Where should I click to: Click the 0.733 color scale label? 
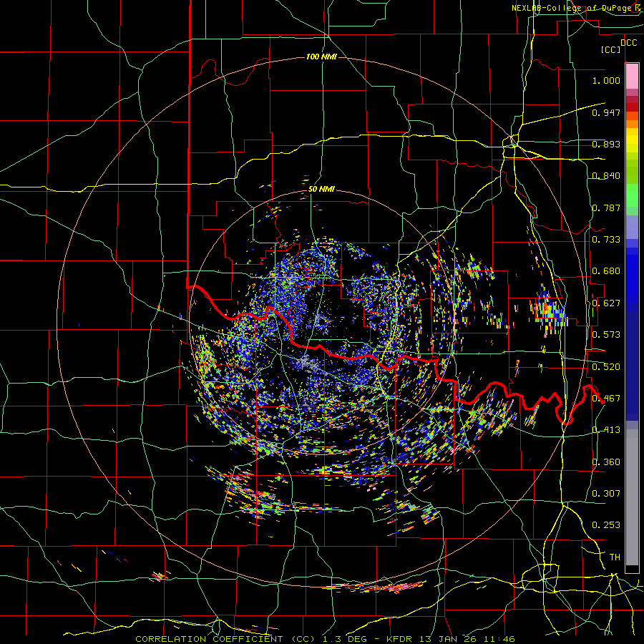606,240
